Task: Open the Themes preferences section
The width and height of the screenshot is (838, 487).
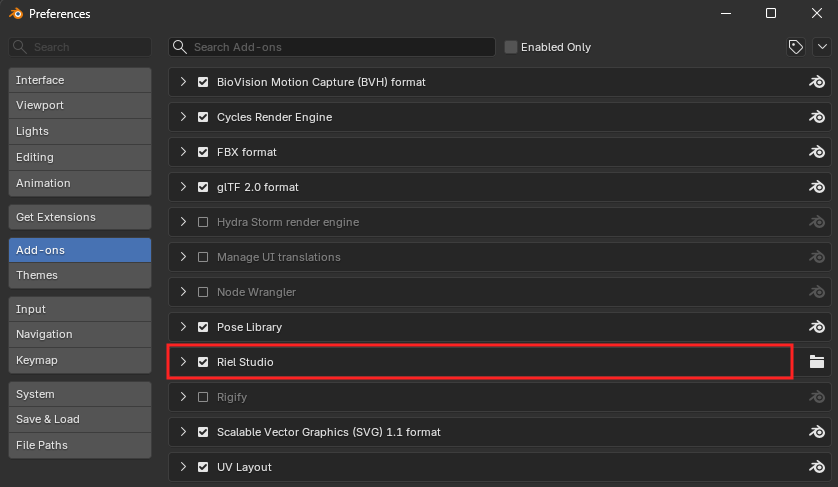Action: [x=80, y=275]
